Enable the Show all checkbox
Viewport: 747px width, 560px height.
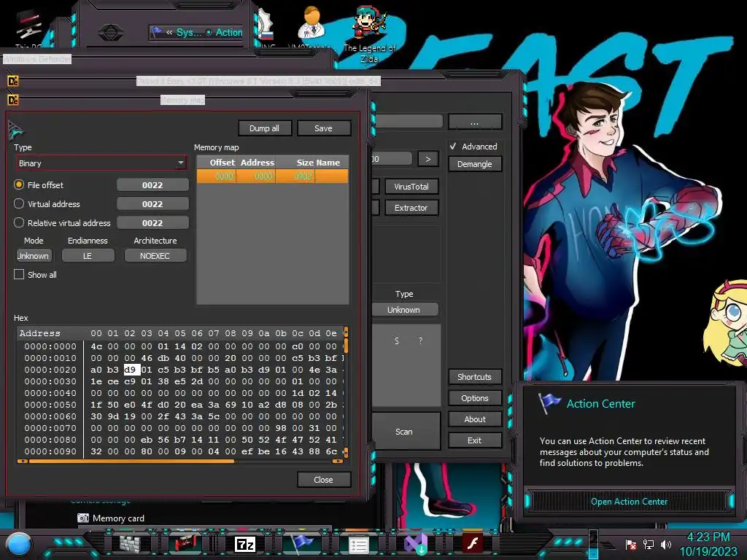coord(19,274)
